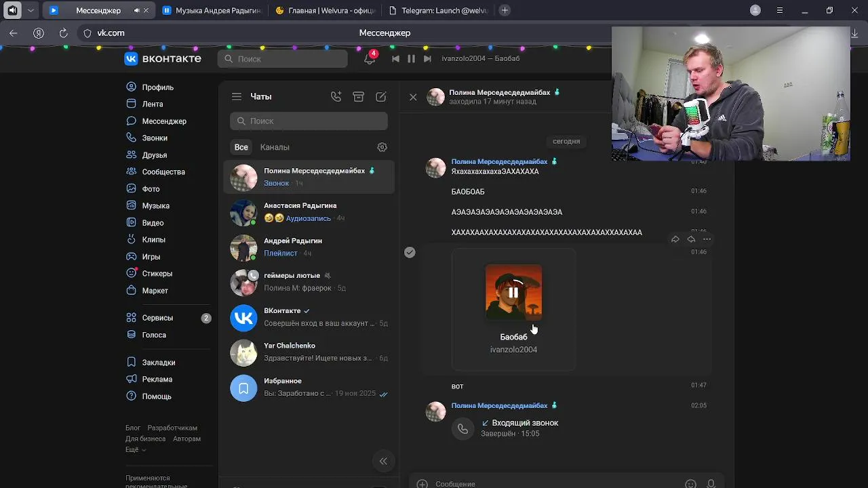Image resolution: width=868 pixels, height=488 pixels.
Task: Call back from the Входящий звонок entry
Action: 462,428
